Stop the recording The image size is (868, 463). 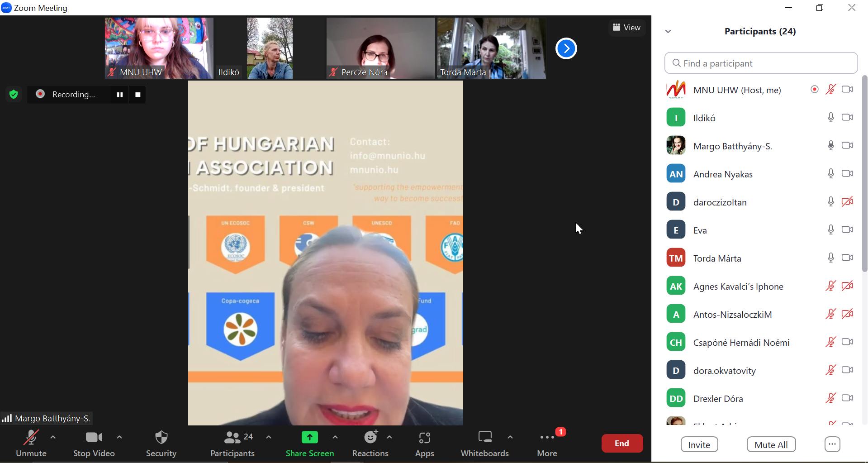(x=138, y=95)
